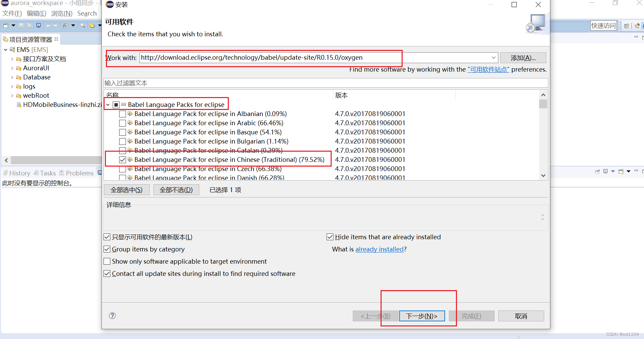Toggle 只显示可用软件的最新版本 checkbox
Viewport: 644px width, 339px height.
[x=107, y=237]
